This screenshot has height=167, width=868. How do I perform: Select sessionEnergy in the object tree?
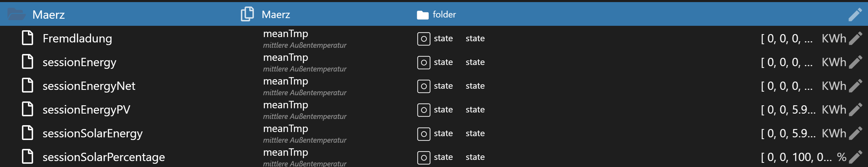coord(79,62)
